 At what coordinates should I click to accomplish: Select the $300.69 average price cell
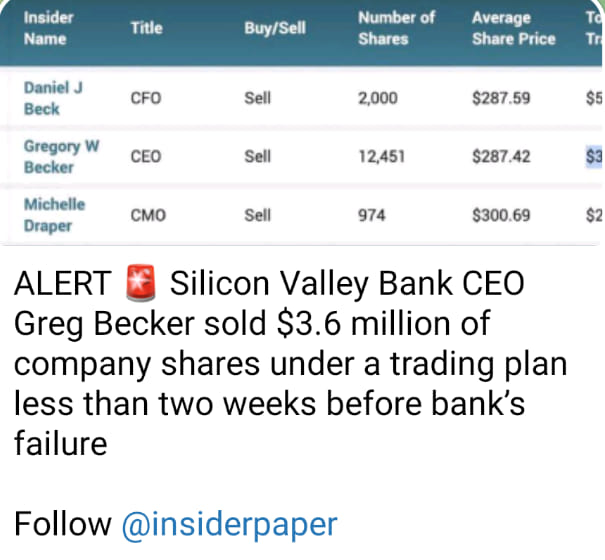[x=501, y=215]
